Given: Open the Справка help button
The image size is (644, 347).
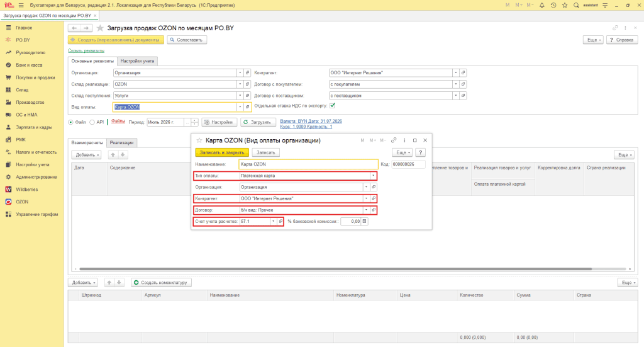Looking at the screenshot, I should pyautogui.click(x=622, y=40).
